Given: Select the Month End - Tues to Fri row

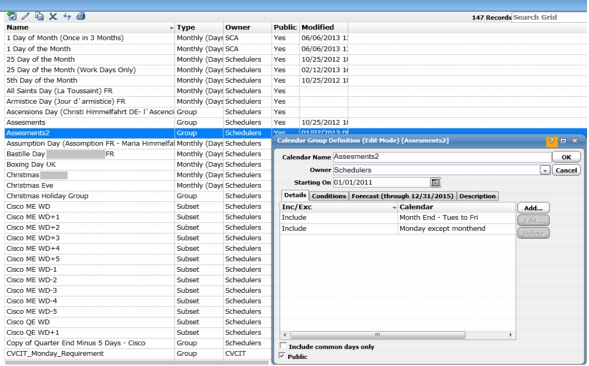Looking at the screenshot, I should [398, 218].
